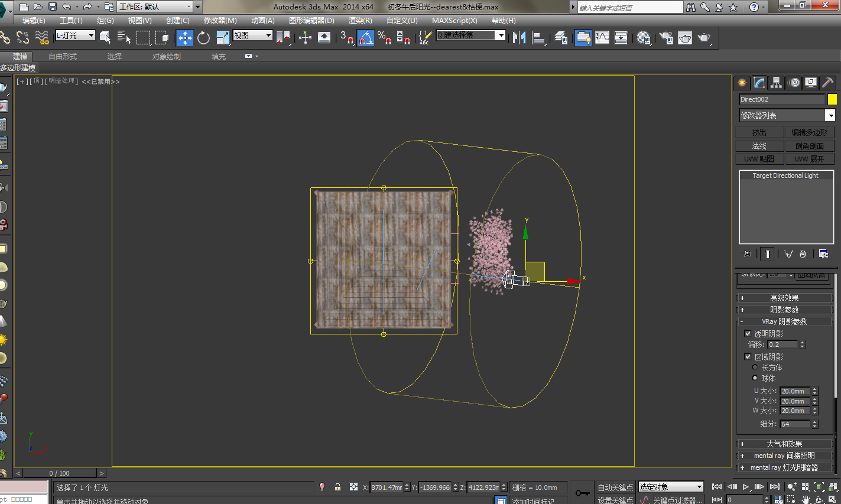The height and width of the screenshot is (504, 841).
Task: Open the Utilities hammer panel
Action: click(828, 83)
